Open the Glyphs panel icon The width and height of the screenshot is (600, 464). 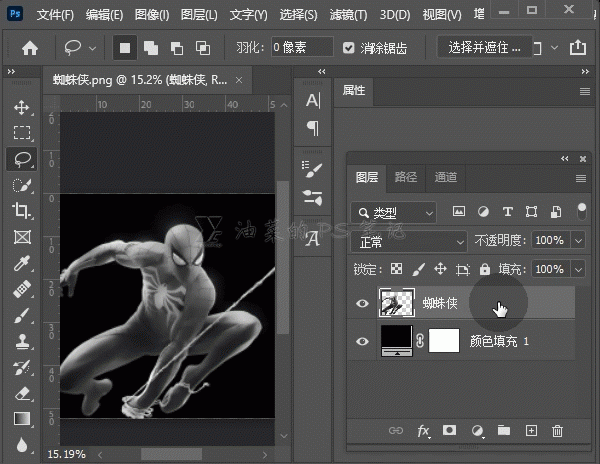point(312,239)
